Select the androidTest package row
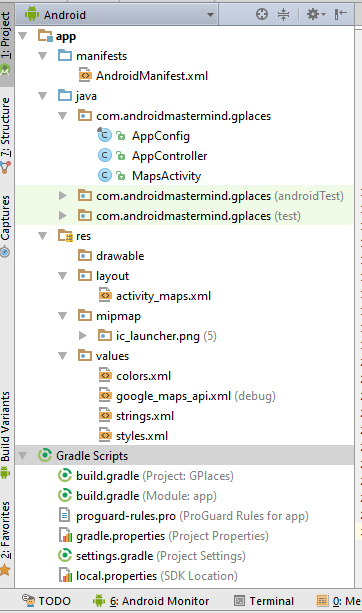Viewport: 362px width, 613px height. coord(185,195)
